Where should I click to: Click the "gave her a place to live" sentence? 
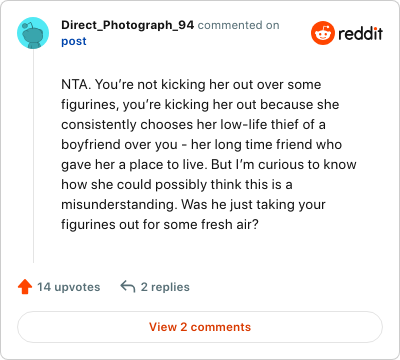click(x=133, y=165)
